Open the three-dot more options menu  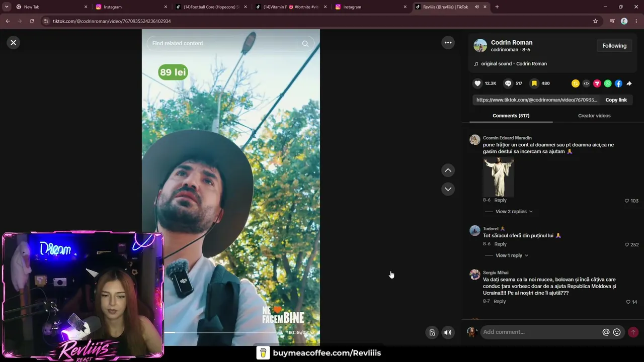point(448,43)
